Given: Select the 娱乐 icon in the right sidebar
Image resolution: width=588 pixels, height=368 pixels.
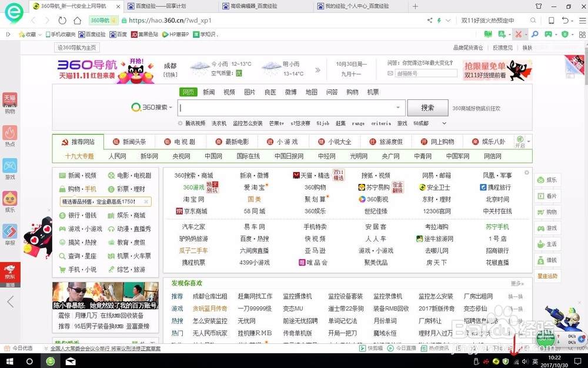Looking at the screenshot, I should [548, 180].
